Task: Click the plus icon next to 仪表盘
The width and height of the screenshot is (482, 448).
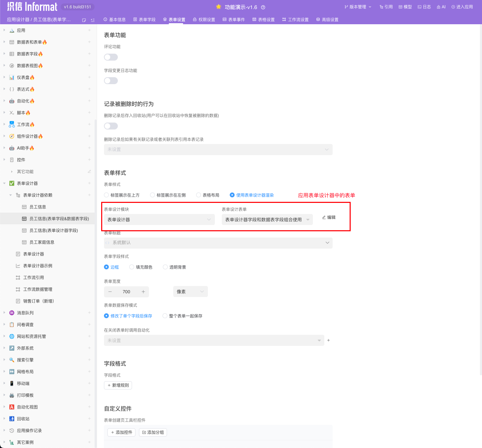Action: pos(89,77)
